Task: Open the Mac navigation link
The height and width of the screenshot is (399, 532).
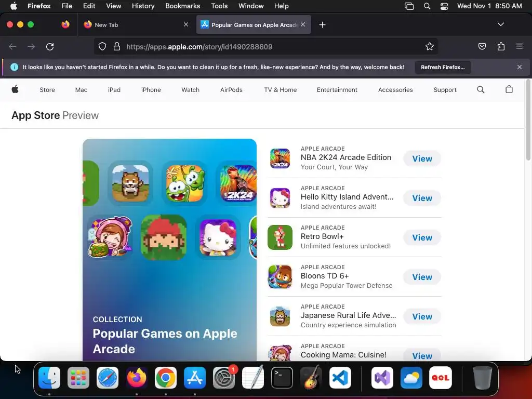Action: pos(81,90)
